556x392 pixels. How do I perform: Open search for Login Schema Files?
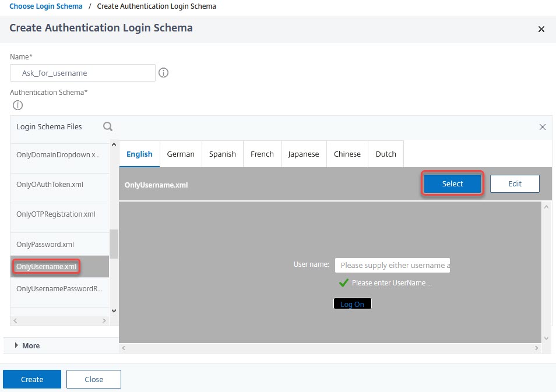tap(108, 126)
